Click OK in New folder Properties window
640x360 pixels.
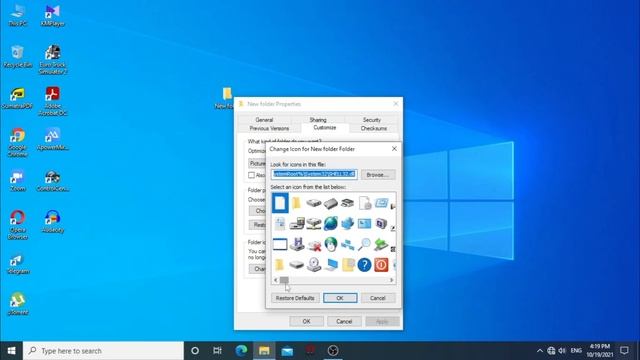307,321
